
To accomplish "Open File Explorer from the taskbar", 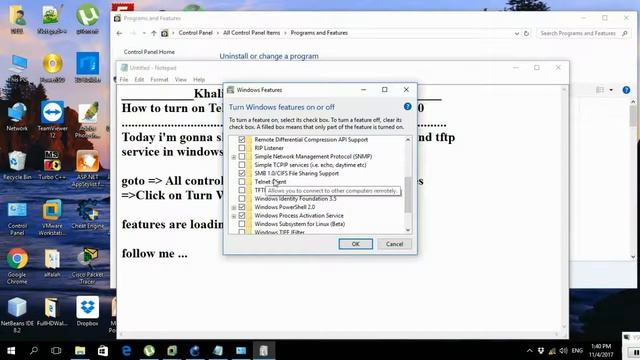I will [x=80, y=351].
